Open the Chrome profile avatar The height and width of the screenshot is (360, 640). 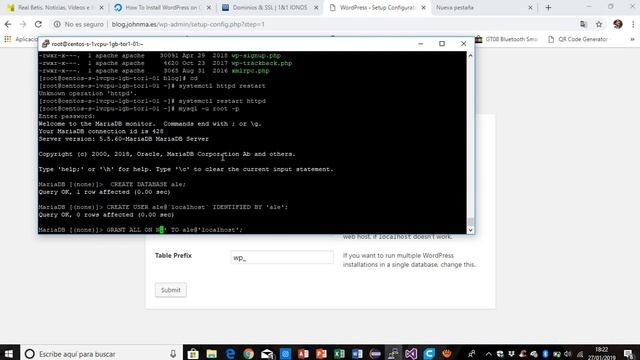click(x=618, y=24)
